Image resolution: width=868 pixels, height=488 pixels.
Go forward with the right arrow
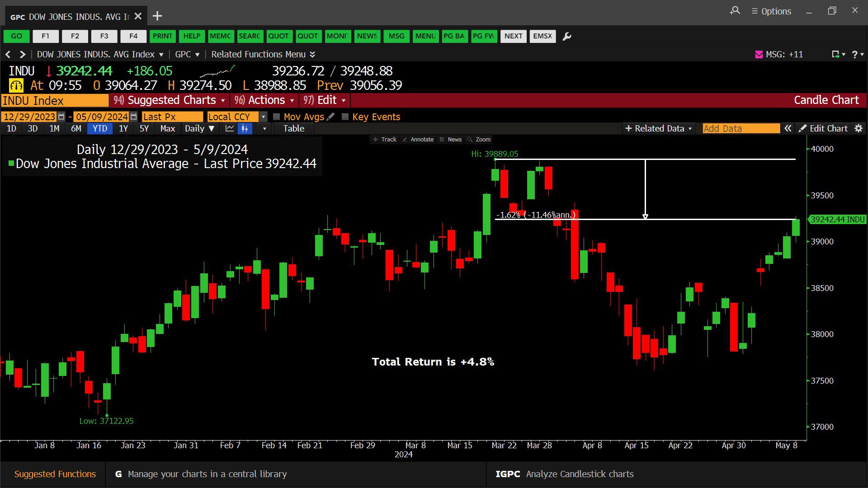tap(22, 54)
